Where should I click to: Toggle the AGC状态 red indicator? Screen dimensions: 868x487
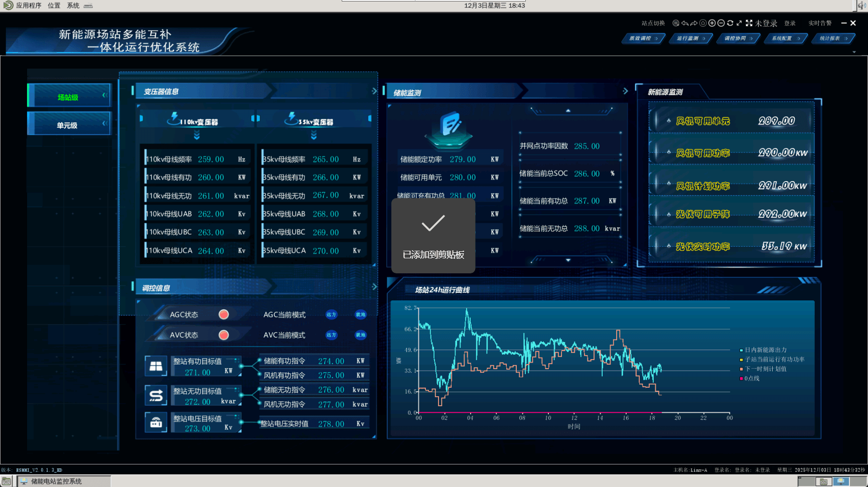pyautogui.click(x=224, y=314)
